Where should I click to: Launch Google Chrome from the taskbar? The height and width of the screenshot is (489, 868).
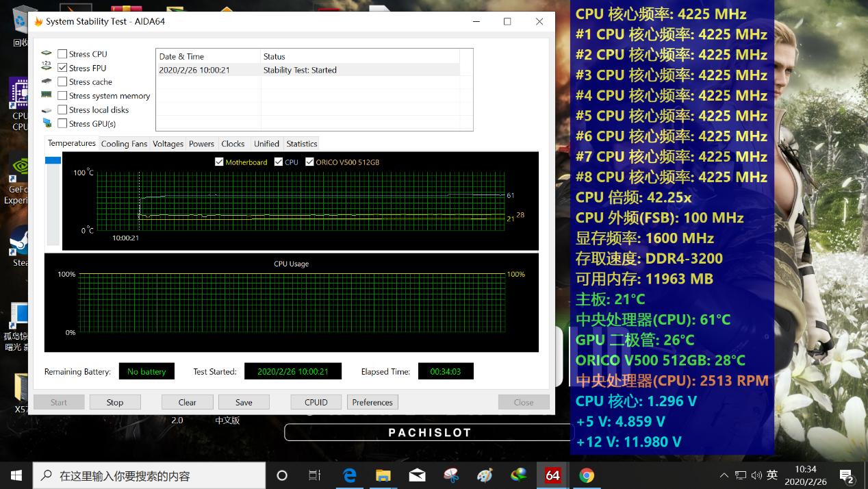point(586,475)
